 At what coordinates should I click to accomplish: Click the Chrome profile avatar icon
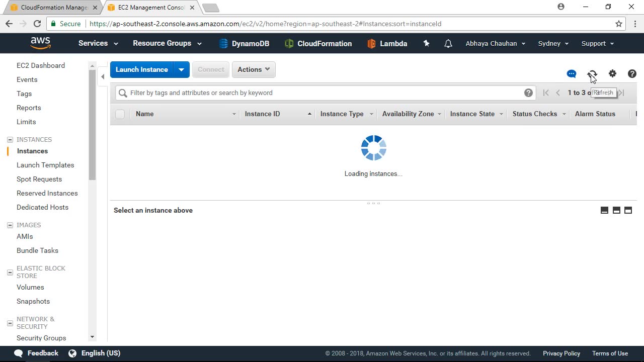click(561, 7)
